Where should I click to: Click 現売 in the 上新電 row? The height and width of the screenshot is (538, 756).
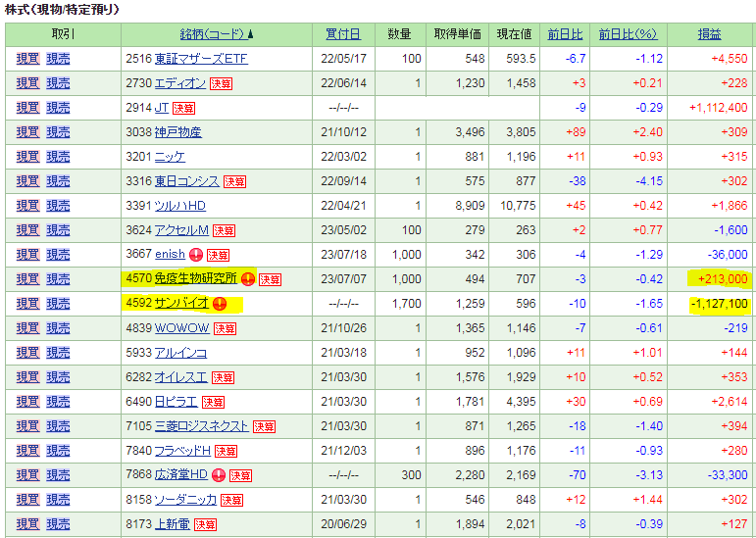pos(58,524)
